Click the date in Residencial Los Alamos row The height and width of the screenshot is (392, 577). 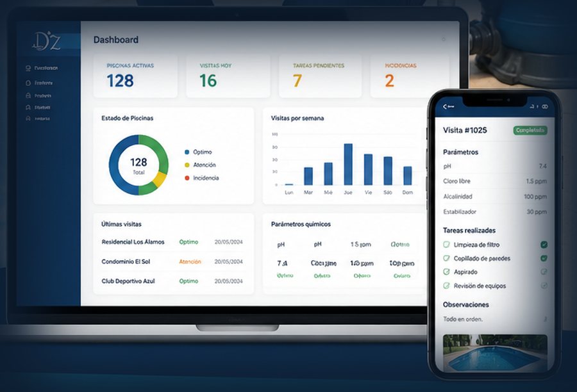228,242
